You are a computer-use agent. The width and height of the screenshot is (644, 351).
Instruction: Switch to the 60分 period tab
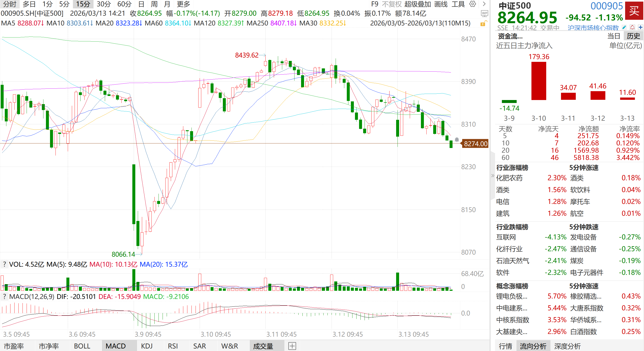click(x=124, y=4)
